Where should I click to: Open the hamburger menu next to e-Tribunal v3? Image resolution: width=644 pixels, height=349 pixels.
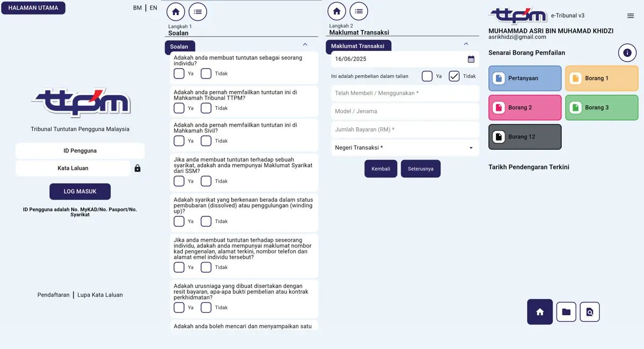pos(631,16)
